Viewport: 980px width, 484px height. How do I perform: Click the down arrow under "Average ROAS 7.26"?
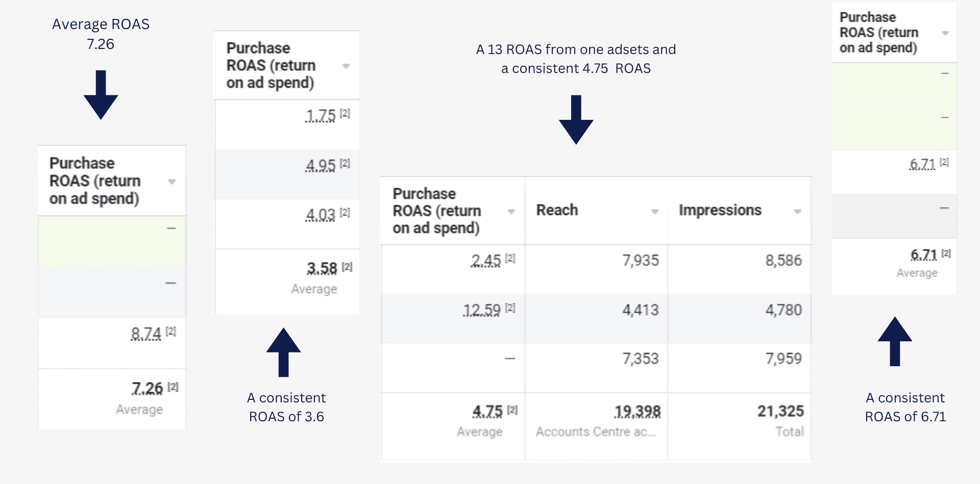pos(101,95)
